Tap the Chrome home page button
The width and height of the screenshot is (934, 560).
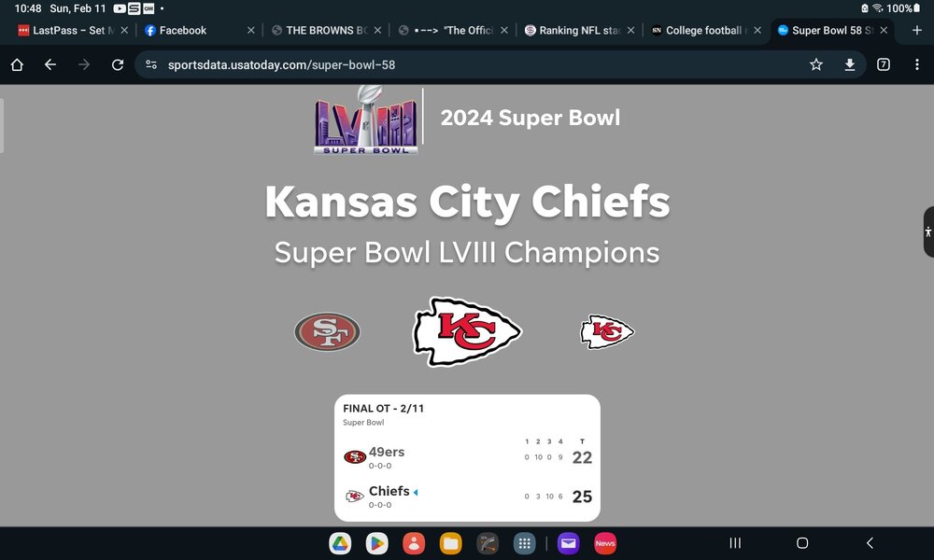click(x=17, y=65)
